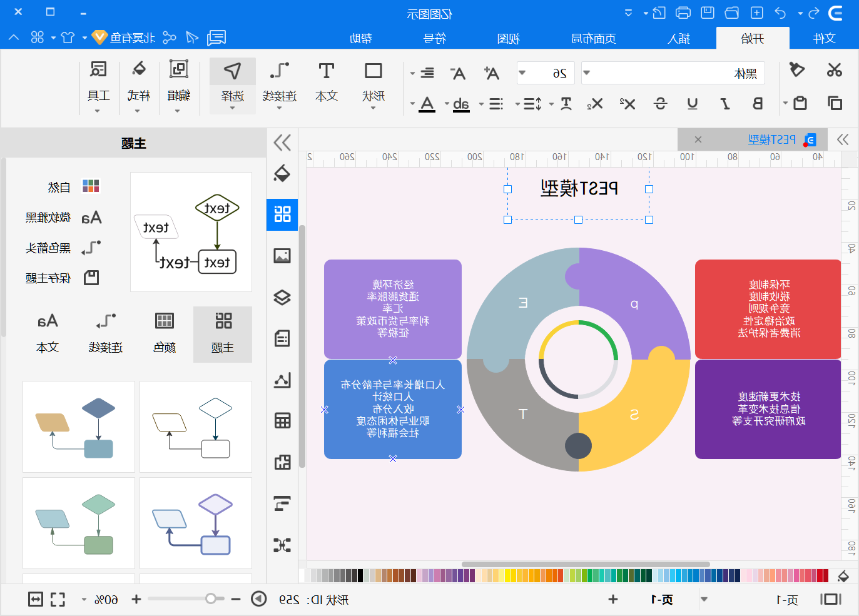
Task: Click the bullet list icon
Action: 496,104
